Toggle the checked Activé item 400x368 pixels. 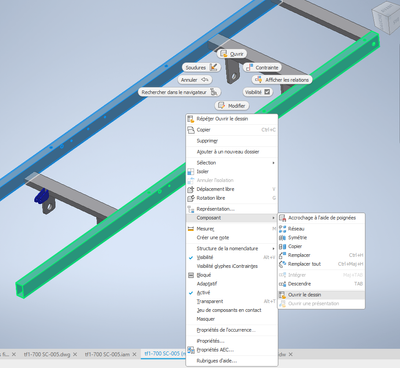[232, 292]
